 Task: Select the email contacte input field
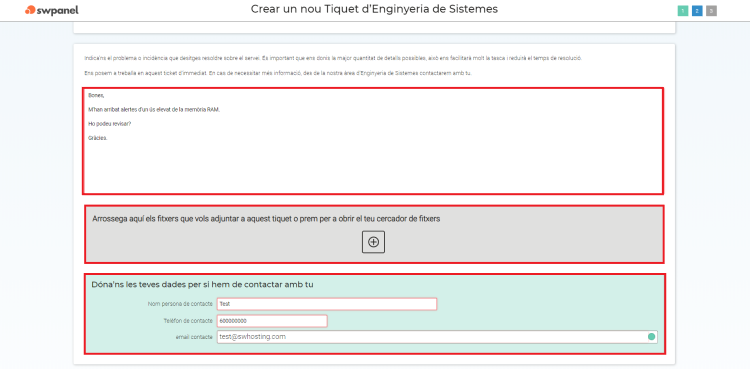click(x=437, y=337)
